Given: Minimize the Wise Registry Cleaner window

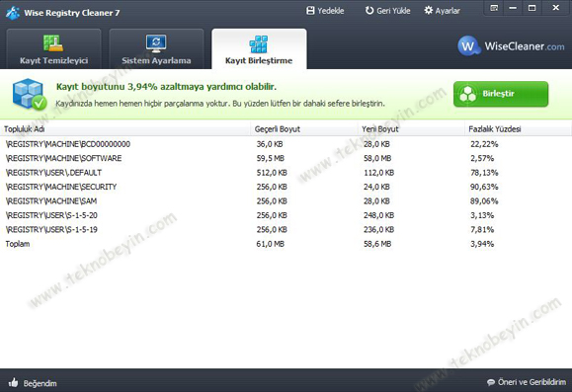Looking at the screenshot, I should click(513, 8).
